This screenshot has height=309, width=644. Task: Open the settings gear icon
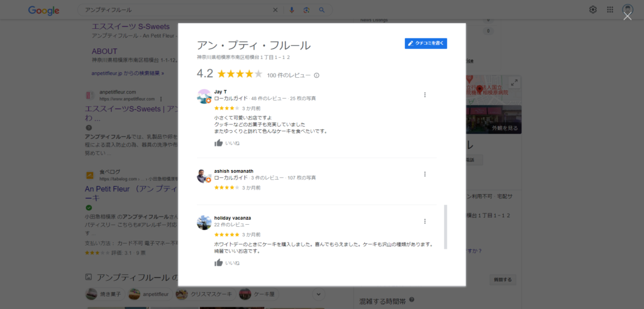coord(592,10)
